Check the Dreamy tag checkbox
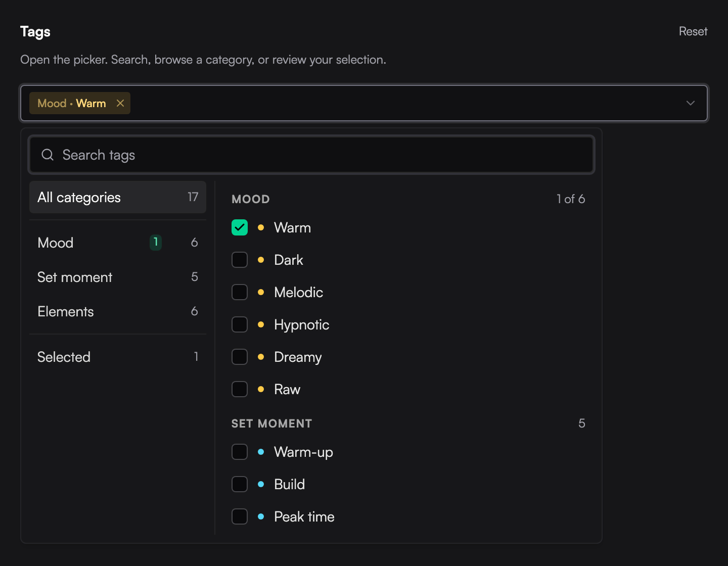 pyautogui.click(x=240, y=357)
